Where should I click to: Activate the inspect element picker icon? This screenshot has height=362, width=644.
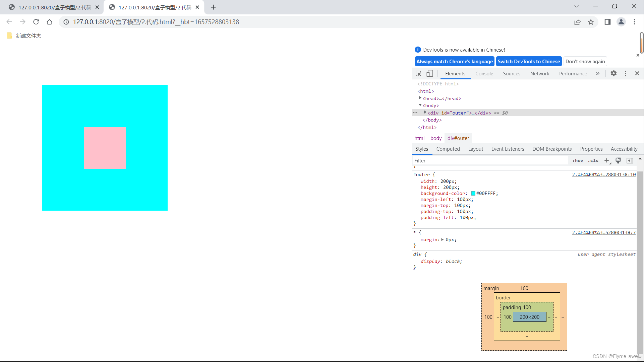click(418, 74)
